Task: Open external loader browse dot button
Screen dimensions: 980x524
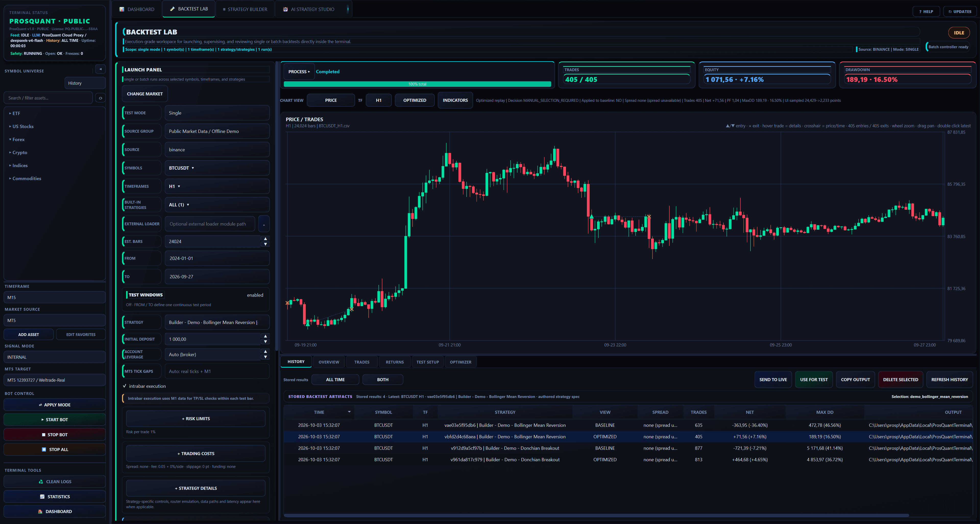Action: 264,224
